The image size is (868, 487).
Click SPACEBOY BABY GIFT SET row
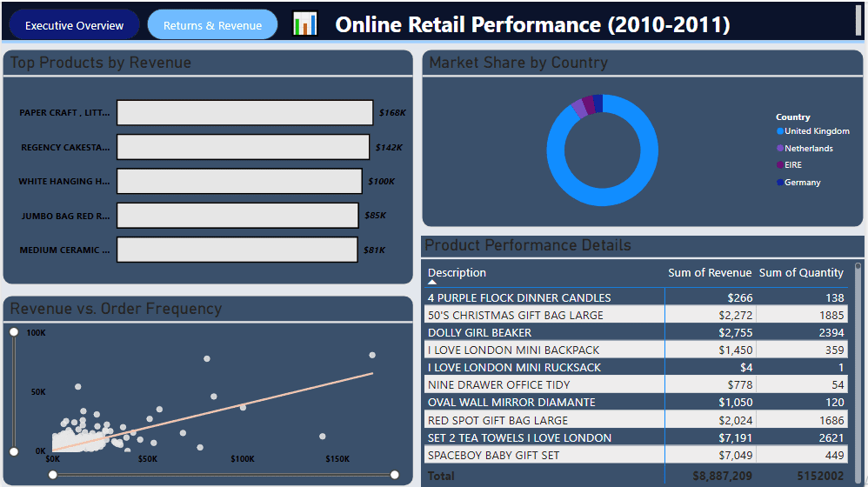[x=637, y=455]
